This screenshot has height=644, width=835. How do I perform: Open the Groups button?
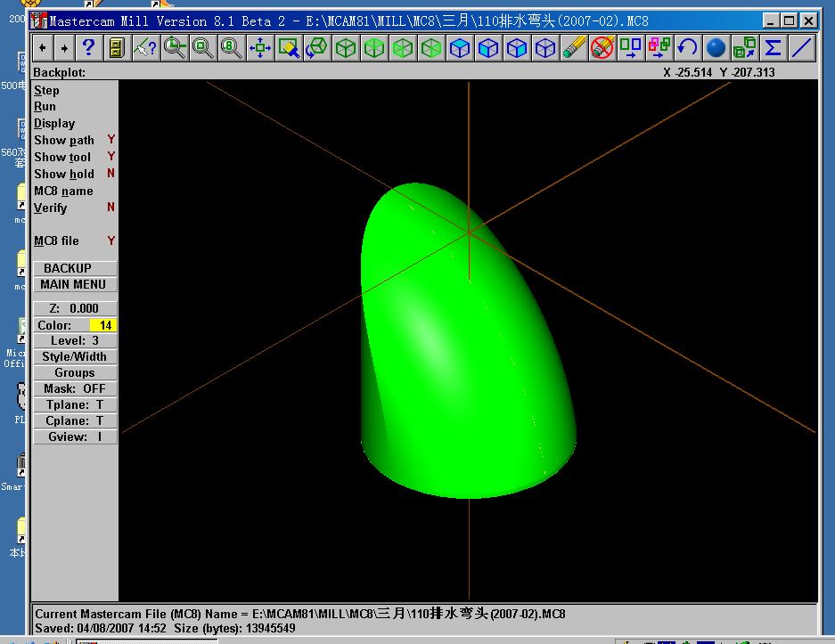point(75,372)
